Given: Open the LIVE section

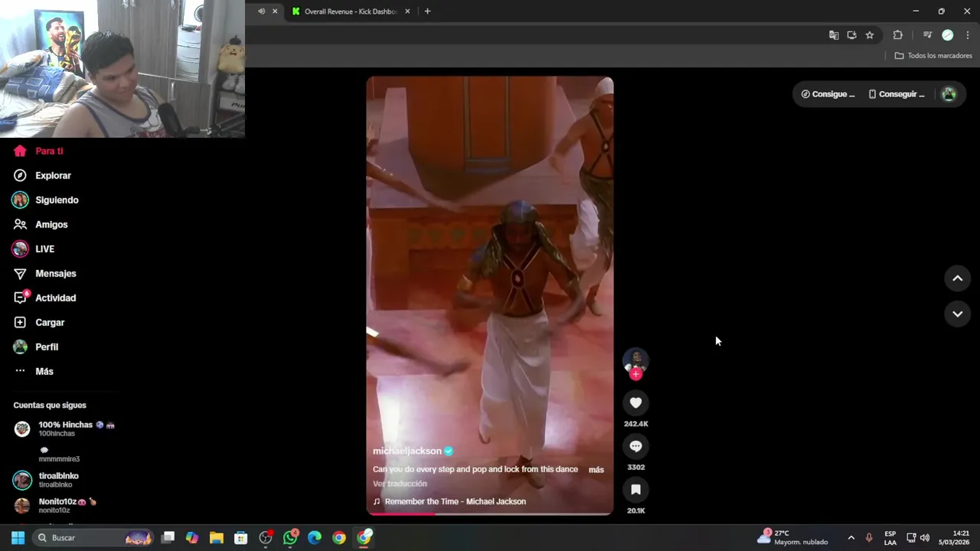Looking at the screenshot, I should tap(33, 249).
